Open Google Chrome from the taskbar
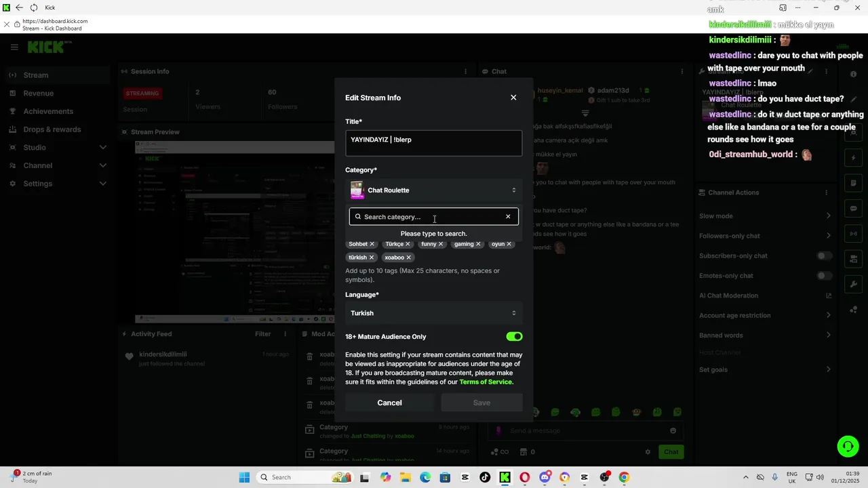 pos(624,477)
